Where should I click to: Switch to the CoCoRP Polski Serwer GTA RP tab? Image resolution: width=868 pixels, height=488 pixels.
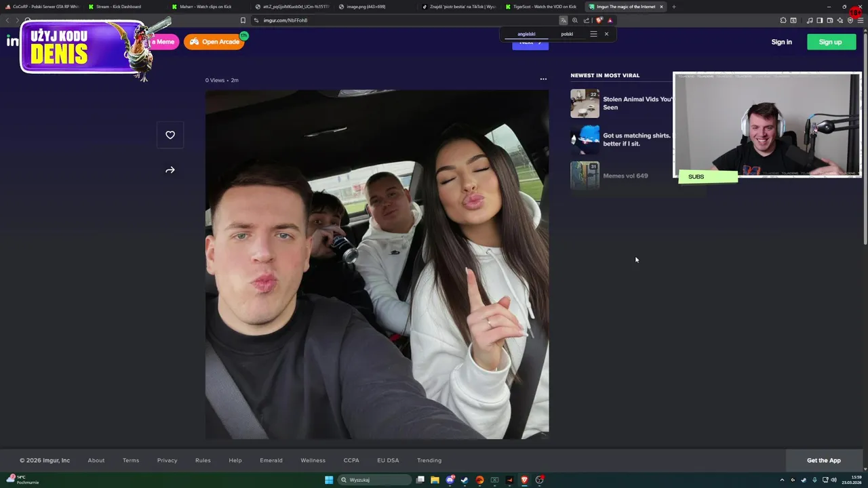(x=42, y=7)
